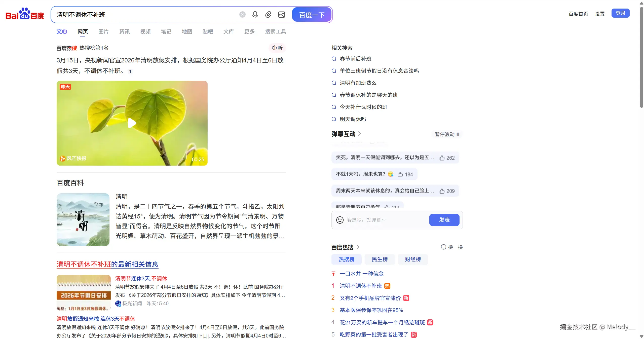Switch to 民生榜 ranking list
The height and width of the screenshot is (339, 644).
380,259
